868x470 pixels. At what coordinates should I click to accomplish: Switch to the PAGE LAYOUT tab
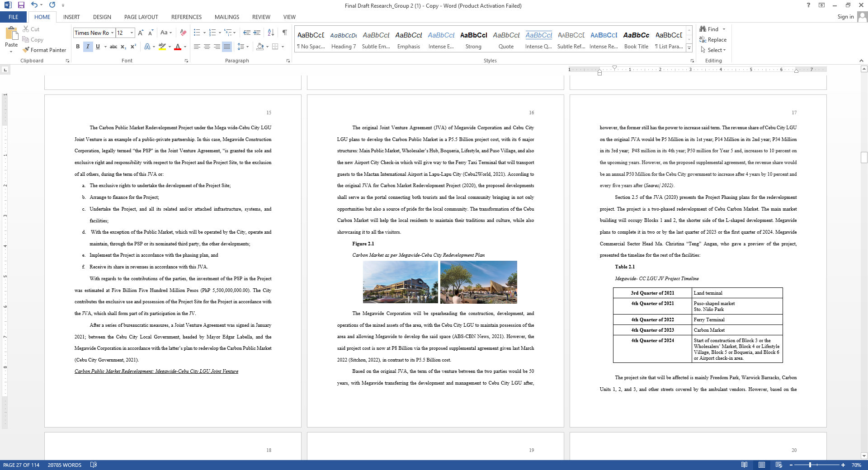(141, 17)
